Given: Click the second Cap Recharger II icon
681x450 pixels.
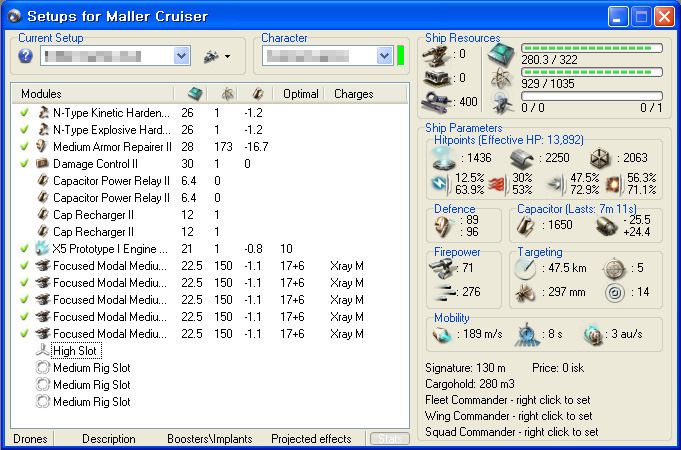Looking at the screenshot, I should (x=43, y=232).
